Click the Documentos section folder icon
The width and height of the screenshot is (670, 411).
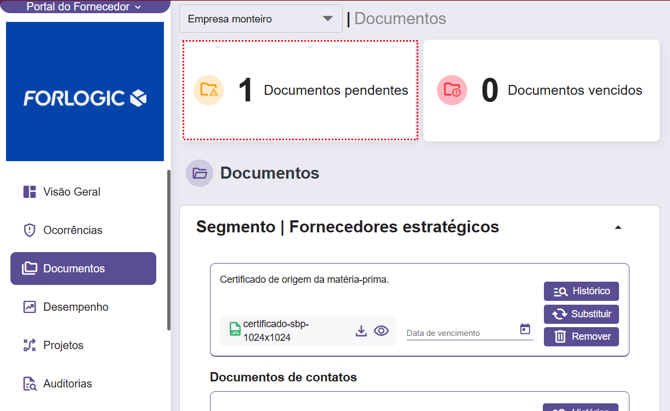coord(200,173)
